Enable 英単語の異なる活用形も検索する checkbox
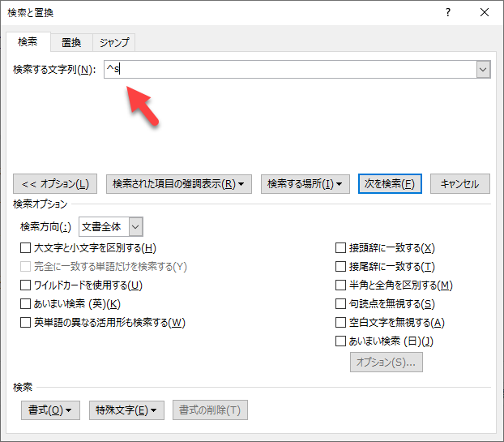Viewport: 504px width, 442px height. [x=26, y=323]
